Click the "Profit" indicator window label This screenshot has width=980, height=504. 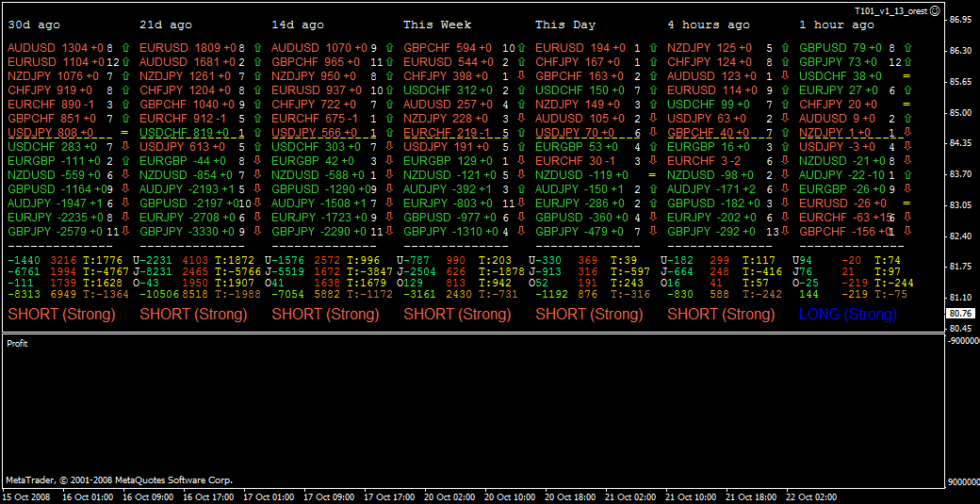coord(17,344)
